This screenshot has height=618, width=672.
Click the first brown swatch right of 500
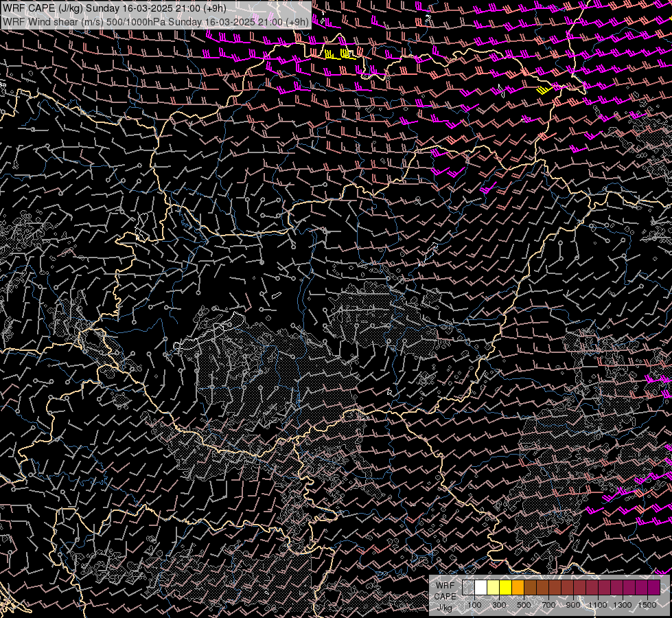pos(531,588)
